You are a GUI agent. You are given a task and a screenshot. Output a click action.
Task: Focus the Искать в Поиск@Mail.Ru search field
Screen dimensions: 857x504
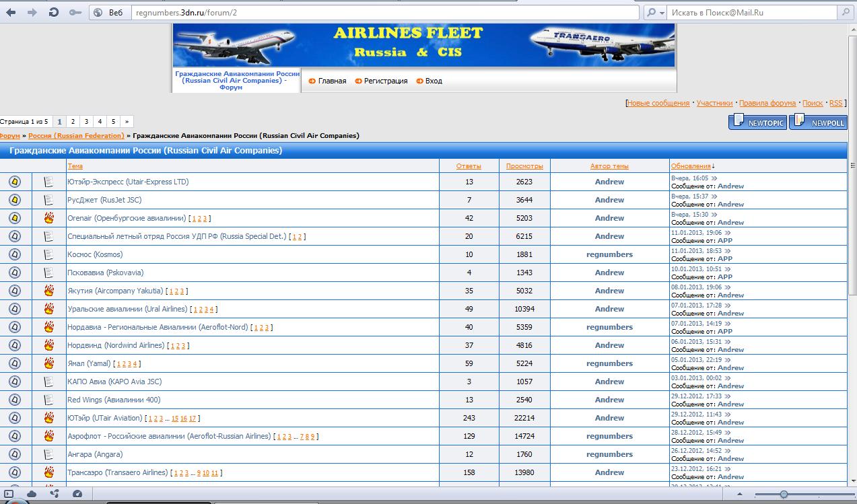tap(752, 12)
